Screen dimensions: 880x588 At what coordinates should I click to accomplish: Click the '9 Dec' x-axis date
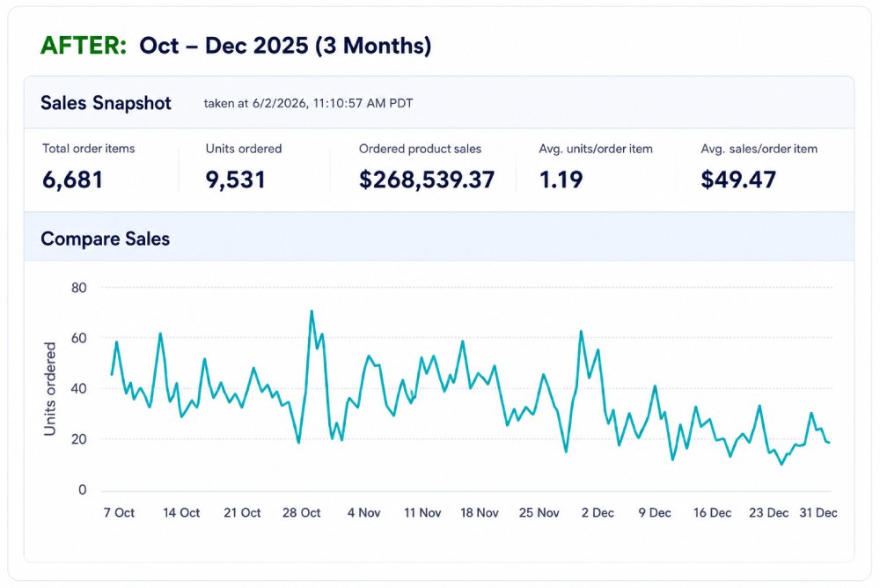click(655, 513)
